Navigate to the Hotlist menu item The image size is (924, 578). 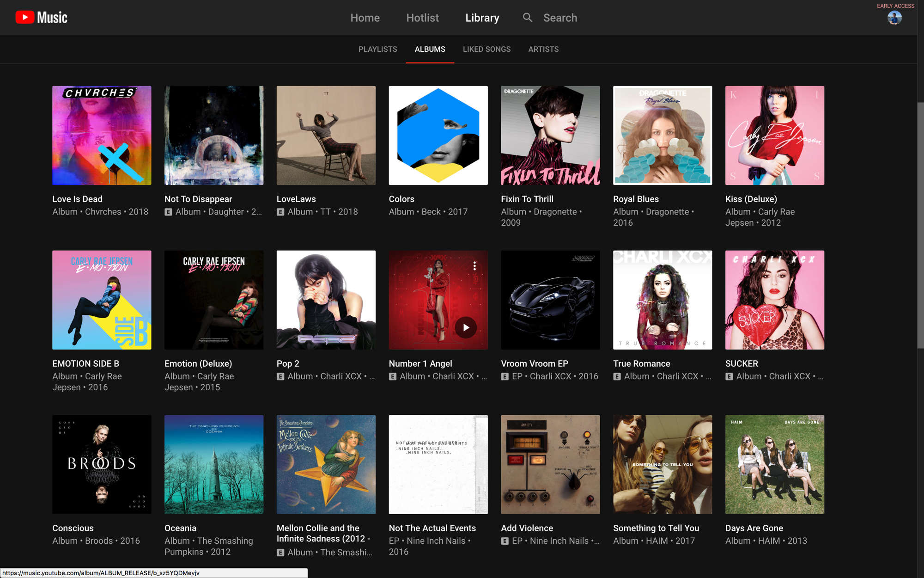click(x=422, y=18)
